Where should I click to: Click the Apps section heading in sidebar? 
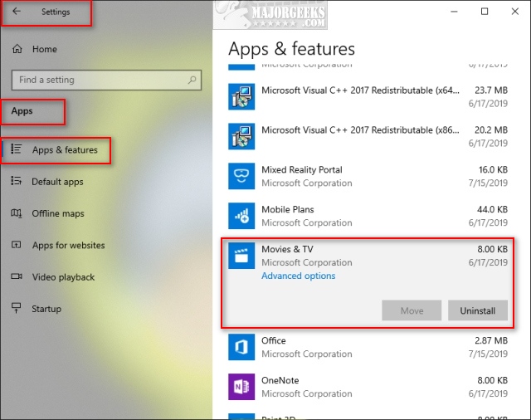pos(22,111)
